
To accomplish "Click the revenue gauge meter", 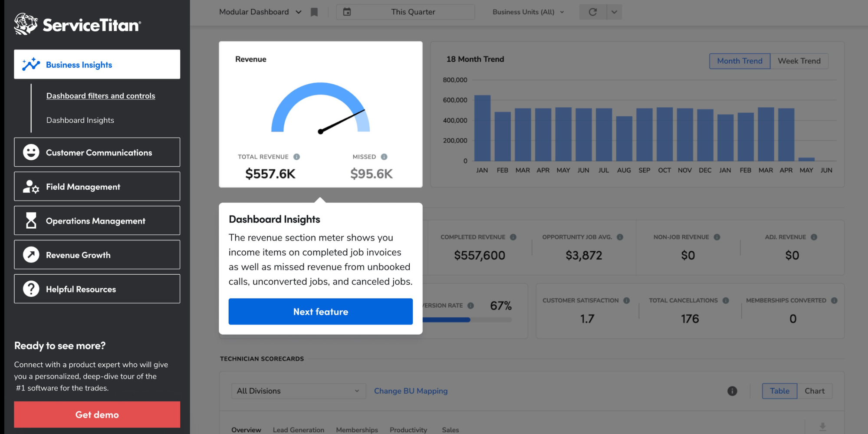I will pyautogui.click(x=321, y=108).
